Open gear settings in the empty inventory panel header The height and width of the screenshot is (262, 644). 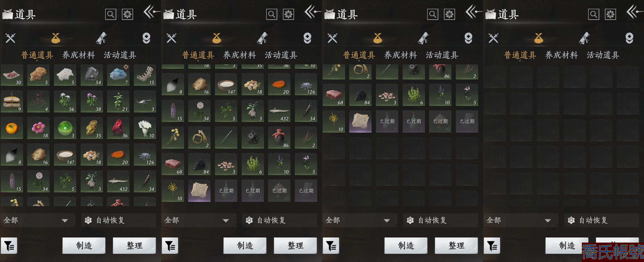[610, 14]
